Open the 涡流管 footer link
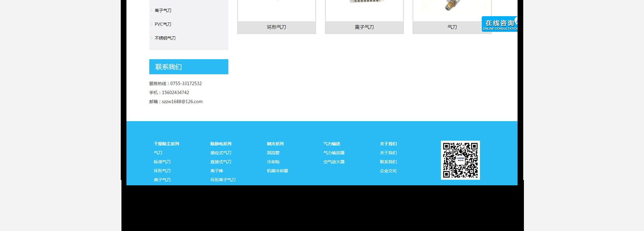This screenshot has height=231, width=644. tap(273, 153)
